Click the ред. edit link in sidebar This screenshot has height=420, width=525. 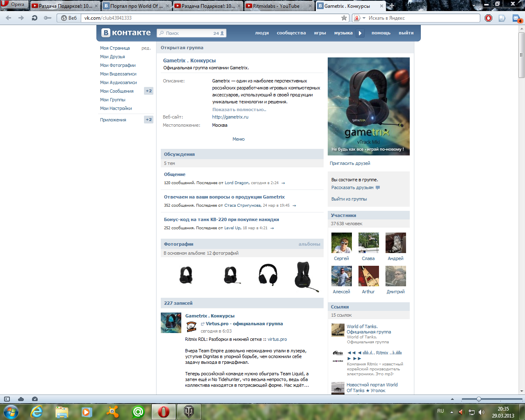[x=146, y=48]
